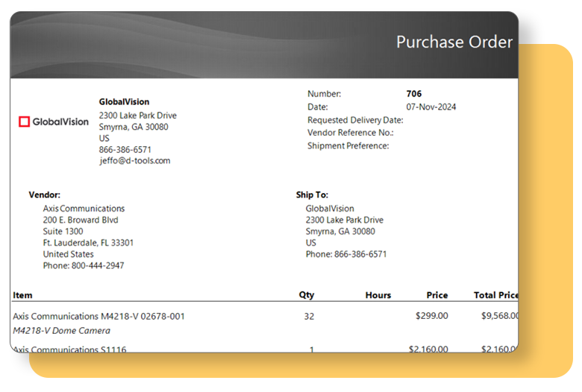Click company phone '866-386-6571' above the email
This screenshot has width=582, height=392.
(125, 150)
